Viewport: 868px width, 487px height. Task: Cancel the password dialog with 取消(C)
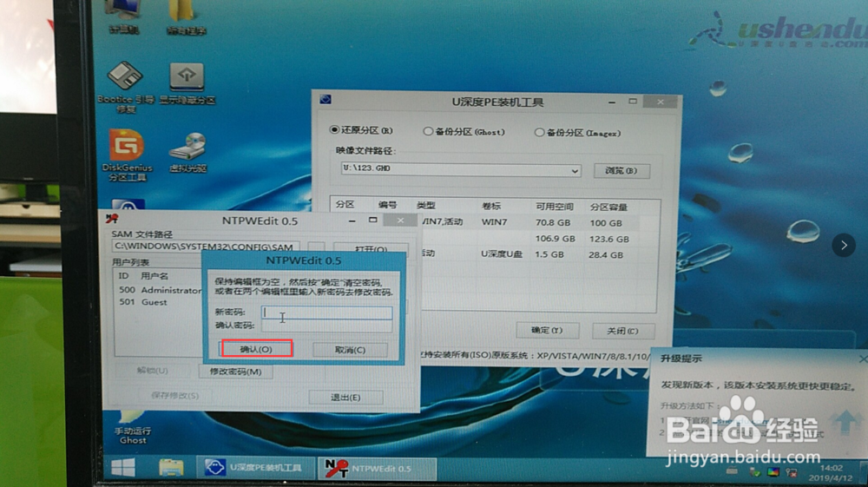pos(350,350)
